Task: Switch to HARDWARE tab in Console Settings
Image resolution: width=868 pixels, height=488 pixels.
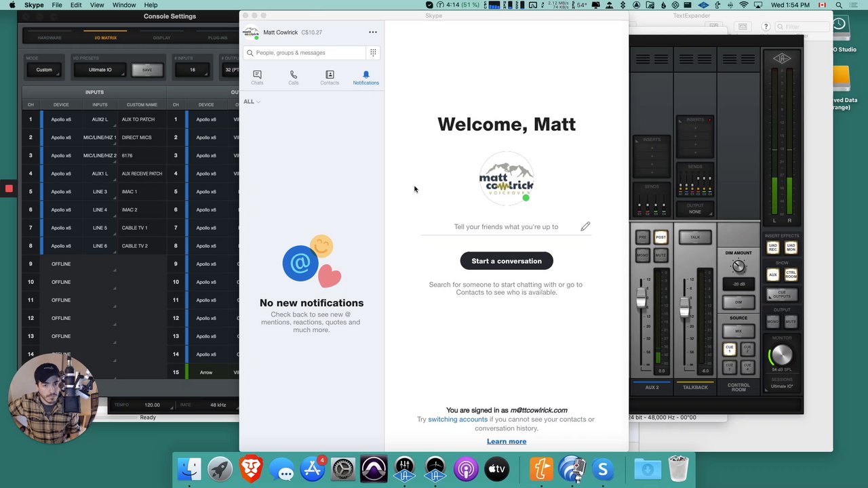Action: [50, 38]
